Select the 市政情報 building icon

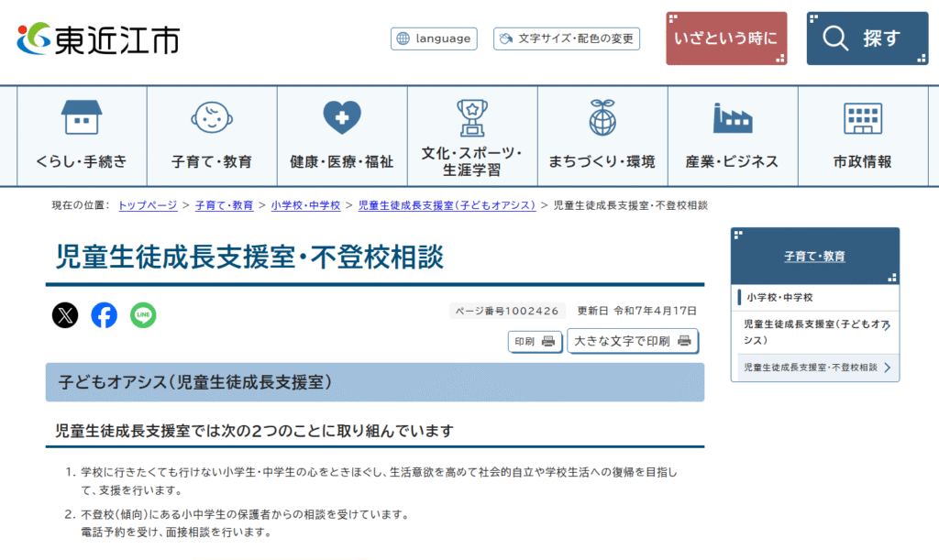pos(862,117)
